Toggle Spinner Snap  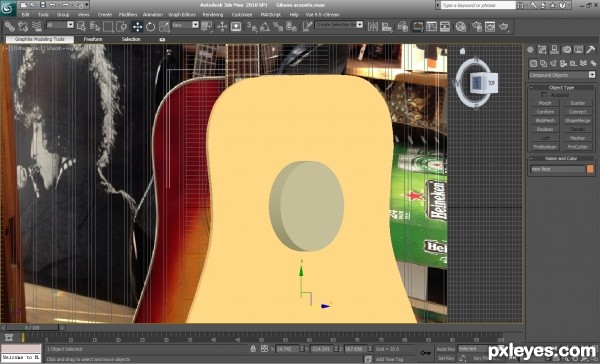click(292, 26)
